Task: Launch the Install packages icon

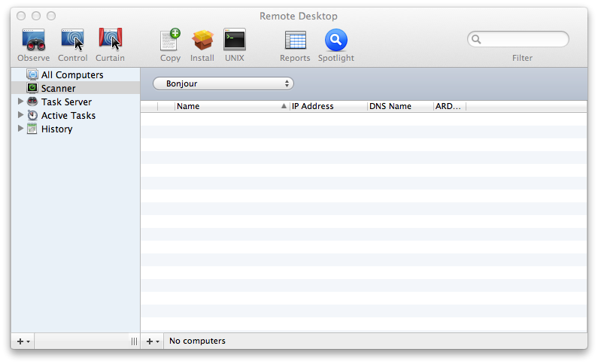Action: pyautogui.click(x=202, y=40)
